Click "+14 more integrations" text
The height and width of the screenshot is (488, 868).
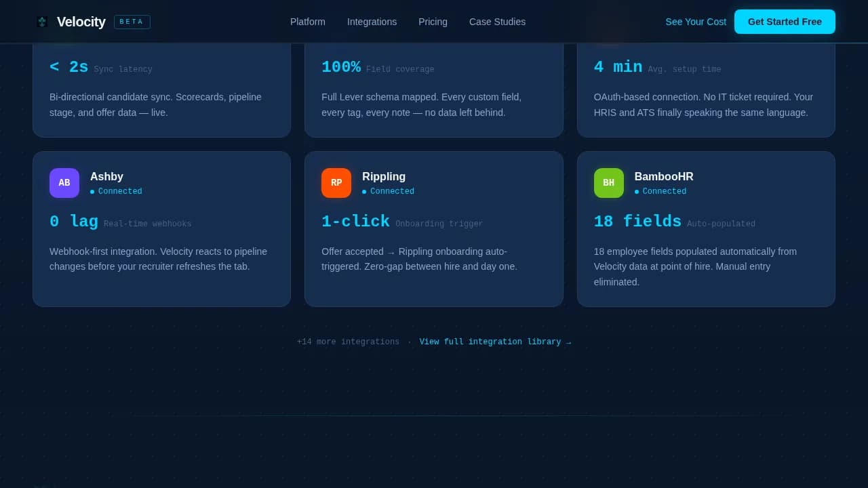point(348,342)
